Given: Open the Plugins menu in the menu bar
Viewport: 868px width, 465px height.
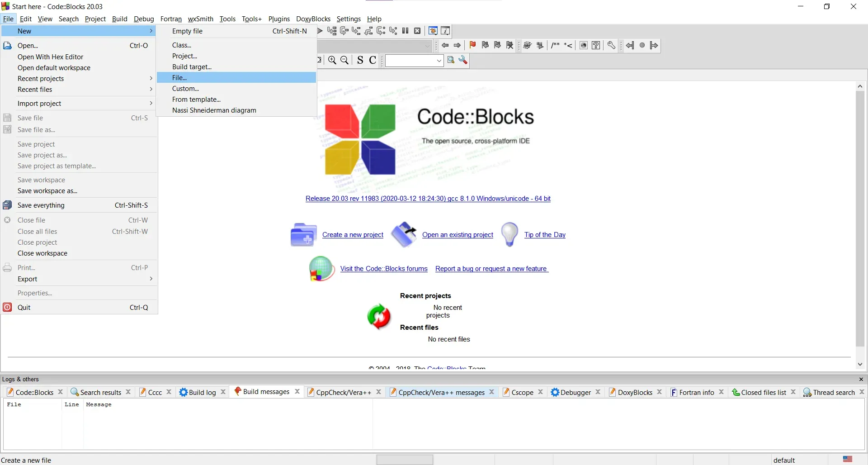Looking at the screenshot, I should click(x=279, y=19).
